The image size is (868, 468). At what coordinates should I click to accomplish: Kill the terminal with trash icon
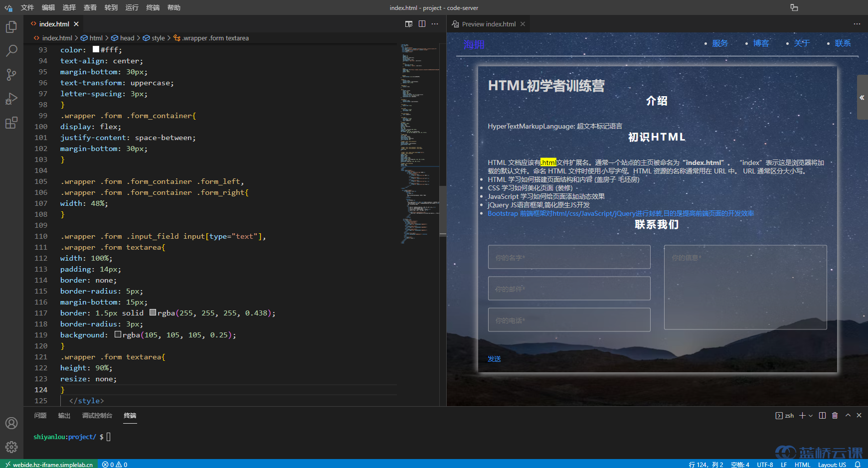point(835,416)
